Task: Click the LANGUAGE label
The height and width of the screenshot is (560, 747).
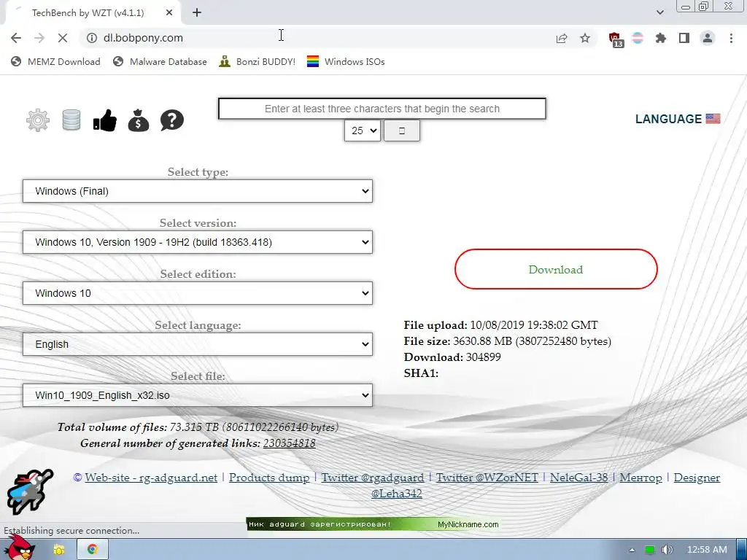Action: 668,119
